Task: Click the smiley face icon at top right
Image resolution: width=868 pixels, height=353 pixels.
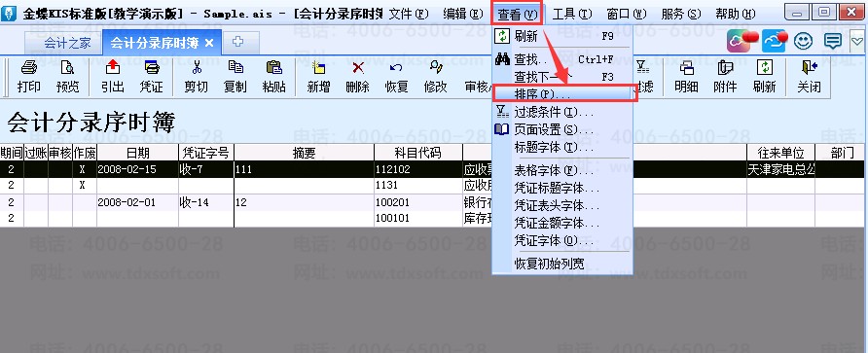Action: click(x=803, y=41)
